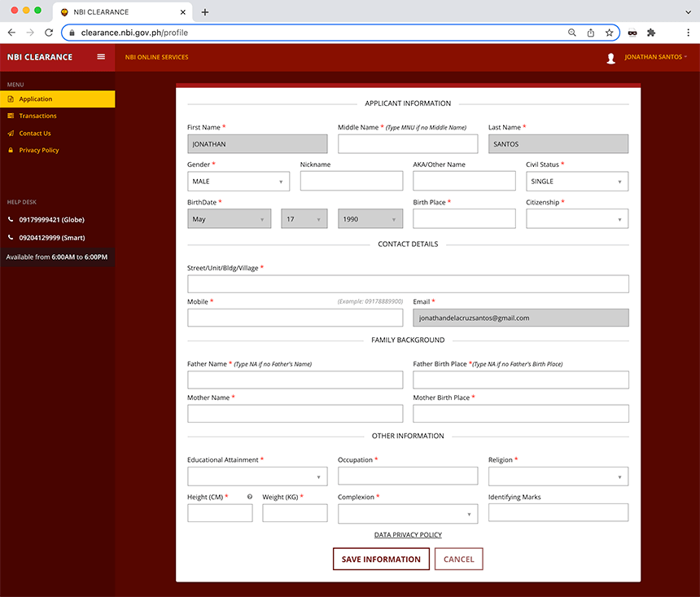Click the Weight (KG) input field
Image resolution: width=700 pixels, height=597 pixels.
point(295,513)
